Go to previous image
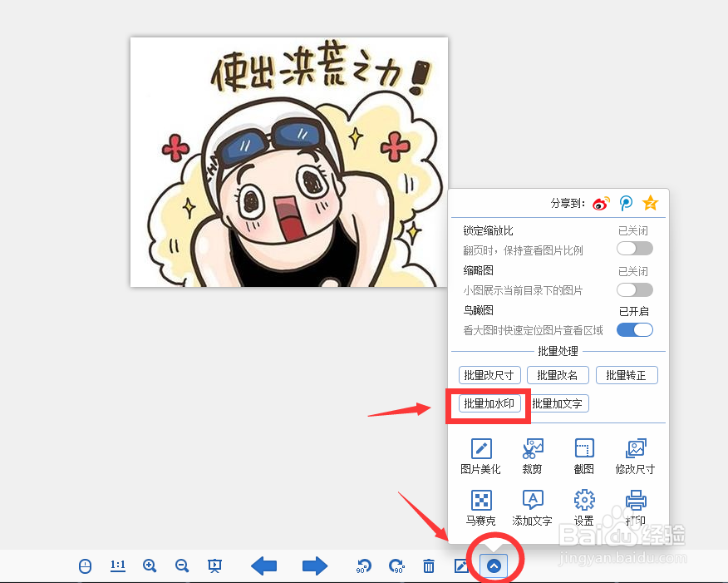The height and width of the screenshot is (583, 728). pos(263,566)
